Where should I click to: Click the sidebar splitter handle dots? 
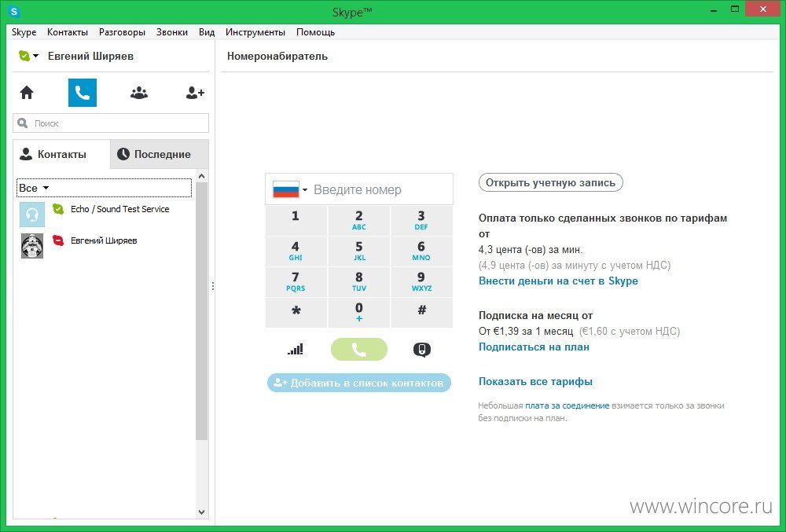pos(213,286)
